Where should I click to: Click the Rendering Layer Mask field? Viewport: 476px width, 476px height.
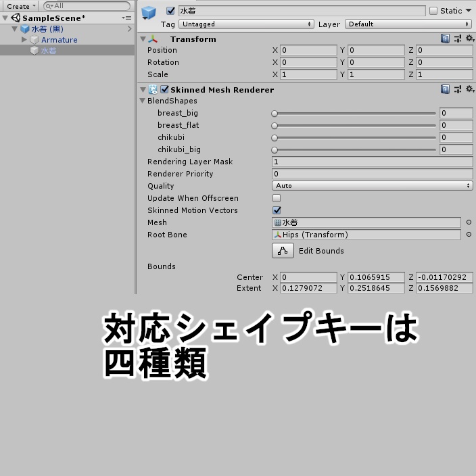click(x=372, y=162)
